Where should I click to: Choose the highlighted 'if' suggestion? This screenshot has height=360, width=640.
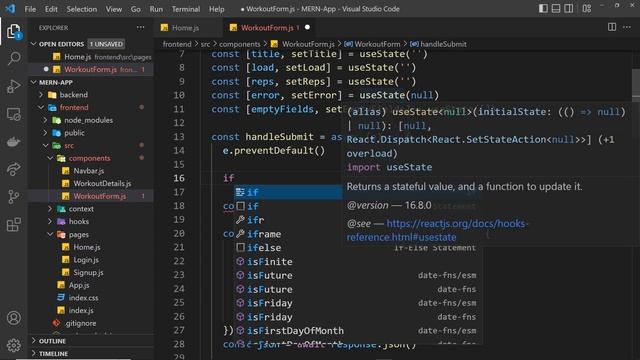pyautogui.click(x=288, y=192)
